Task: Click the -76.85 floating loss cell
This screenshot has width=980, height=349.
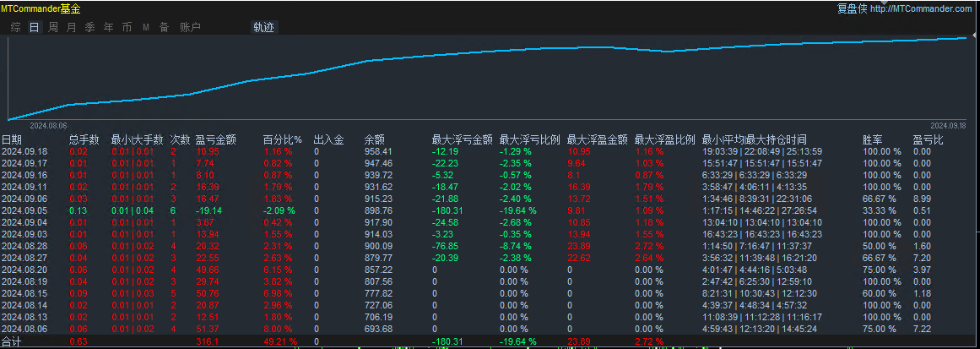Action: [x=447, y=246]
